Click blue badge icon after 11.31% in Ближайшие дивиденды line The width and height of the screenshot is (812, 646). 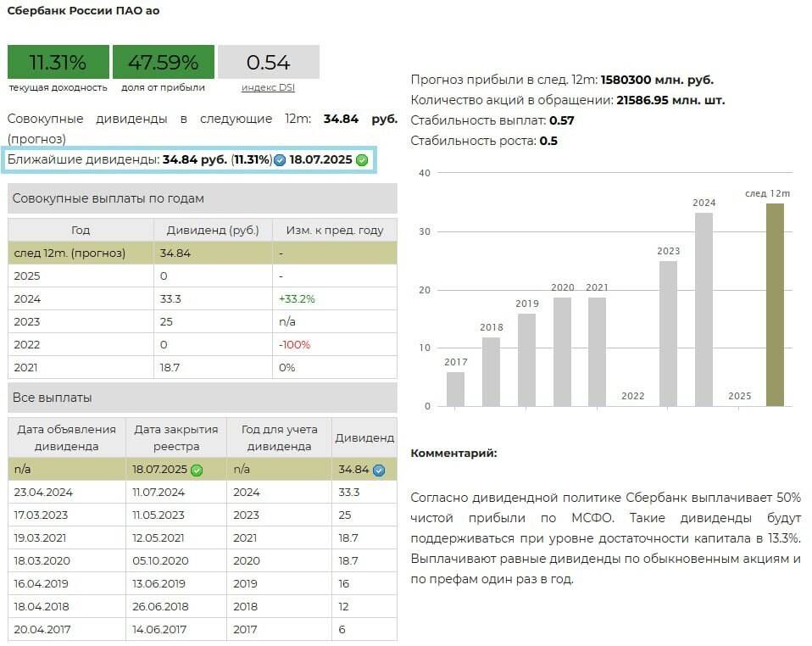[280, 160]
